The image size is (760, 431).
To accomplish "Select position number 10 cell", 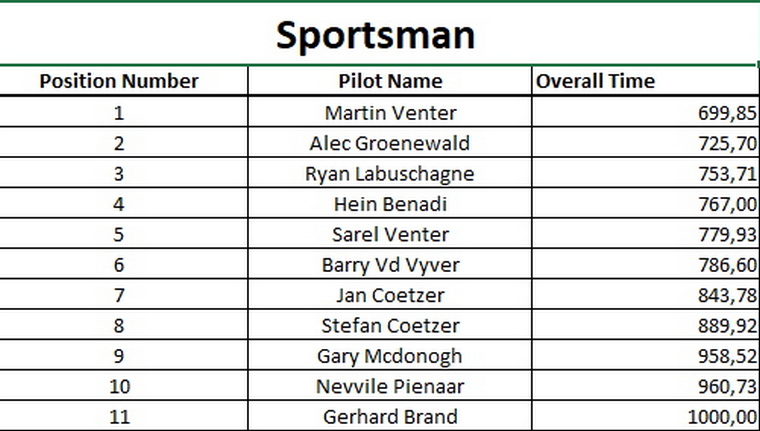I will [123, 385].
